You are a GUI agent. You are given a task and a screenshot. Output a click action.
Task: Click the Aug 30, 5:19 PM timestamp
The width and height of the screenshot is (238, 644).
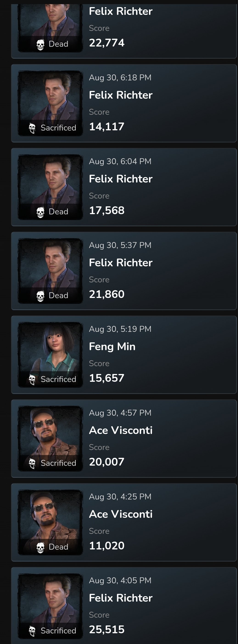click(x=120, y=329)
